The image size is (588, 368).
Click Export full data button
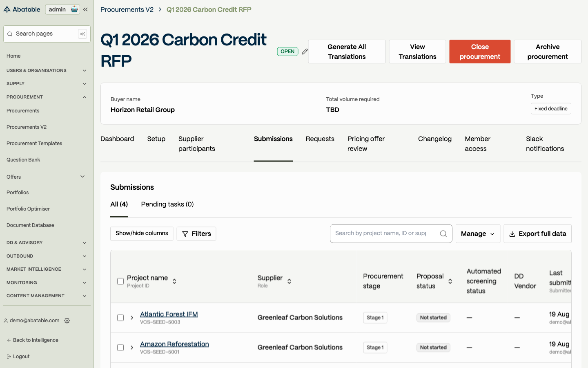(x=537, y=234)
